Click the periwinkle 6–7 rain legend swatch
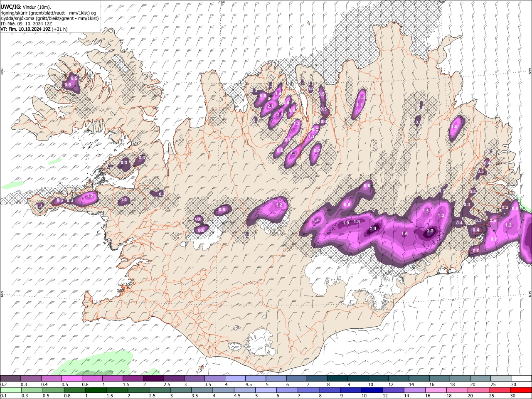Image resolution: width=532 pixels, height=399 pixels. tap(287, 390)
